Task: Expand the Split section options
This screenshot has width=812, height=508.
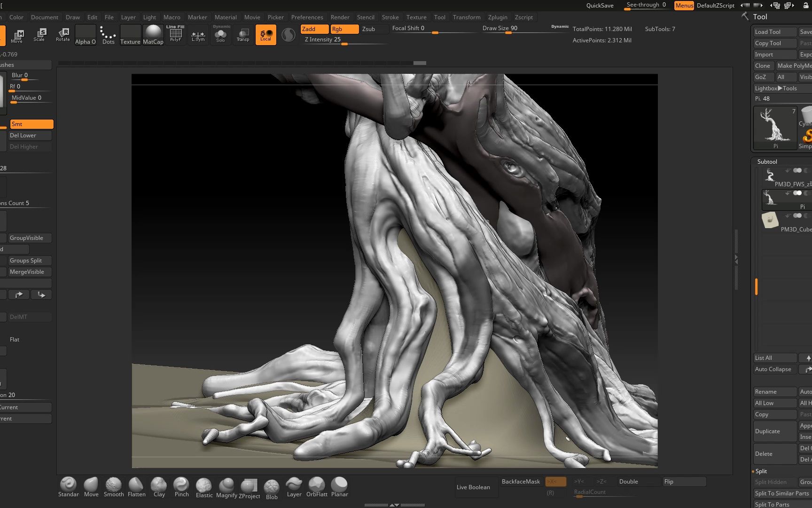Action: coord(760,471)
